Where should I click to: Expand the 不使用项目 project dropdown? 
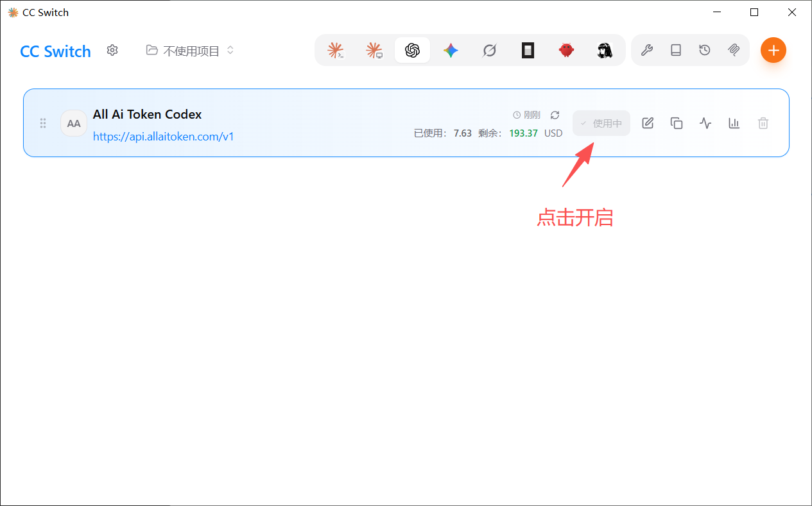(190, 51)
